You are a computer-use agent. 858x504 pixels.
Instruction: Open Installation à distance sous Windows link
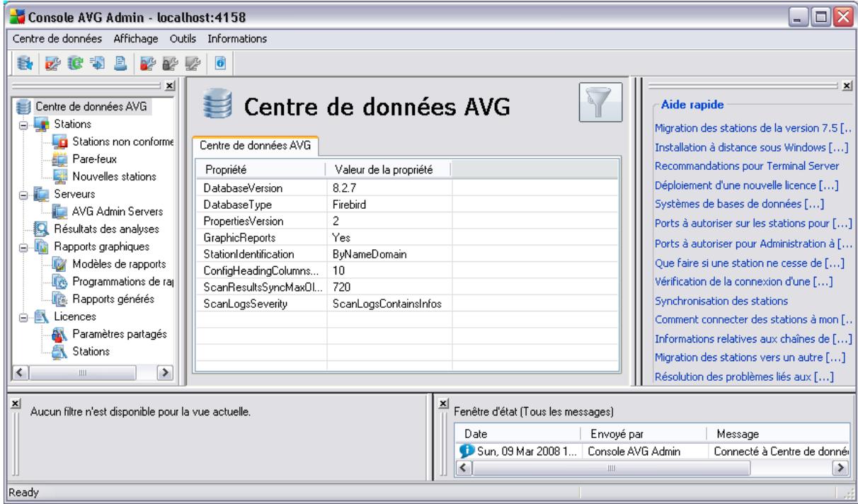[x=751, y=147]
